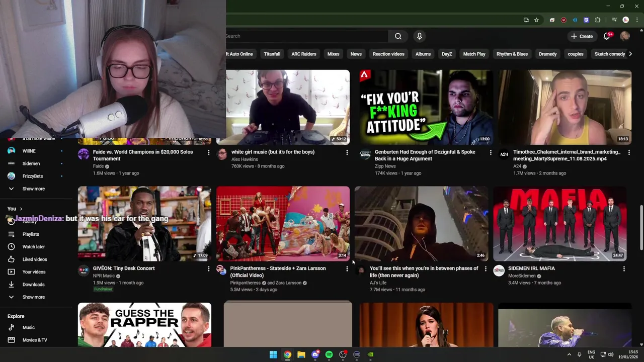
Task: Select the DayZ category chip
Action: pos(447,54)
